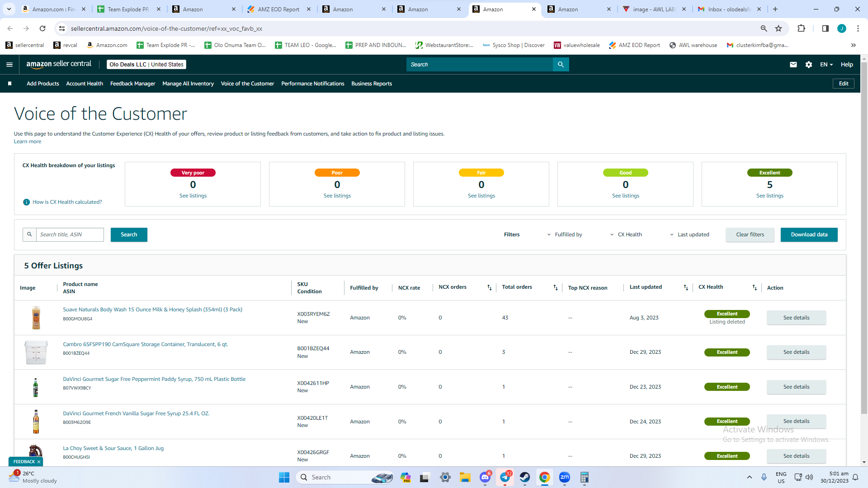
Task: Expand the Fulfilled by filter dropdown
Action: point(565,235)
